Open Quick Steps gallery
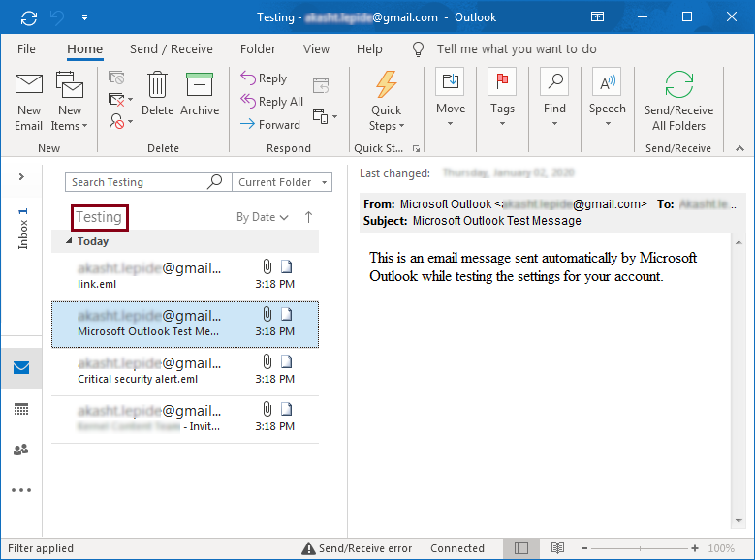This screenshot has height=560, width=755. [x=387, y=102]
